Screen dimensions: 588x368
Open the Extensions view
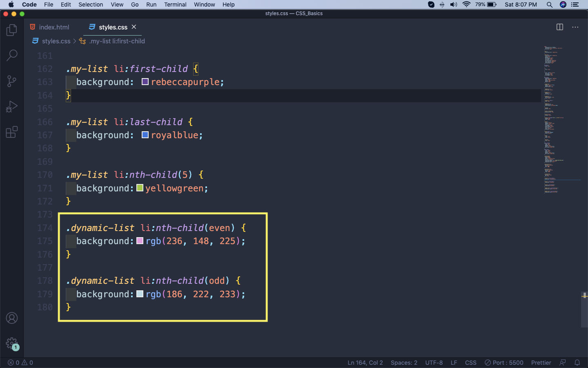[12, 132]
